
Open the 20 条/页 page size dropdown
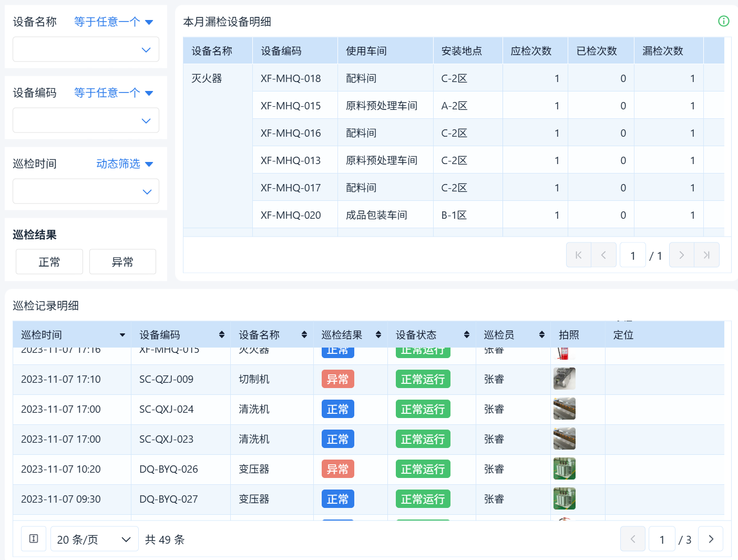click(x=94, y=539)
